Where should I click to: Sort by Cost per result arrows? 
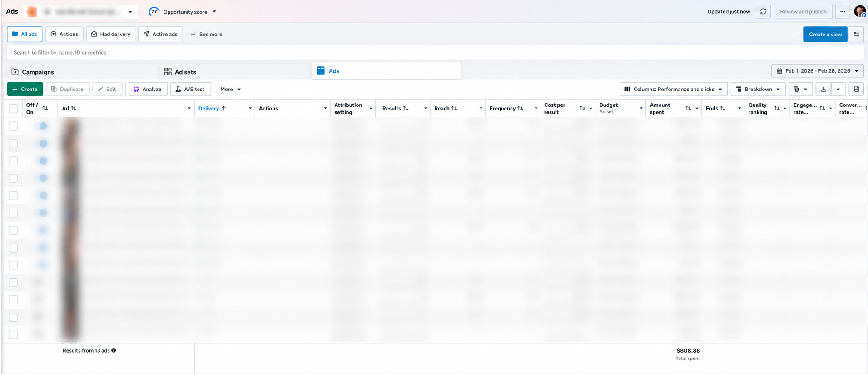click(x=582, y=109)
